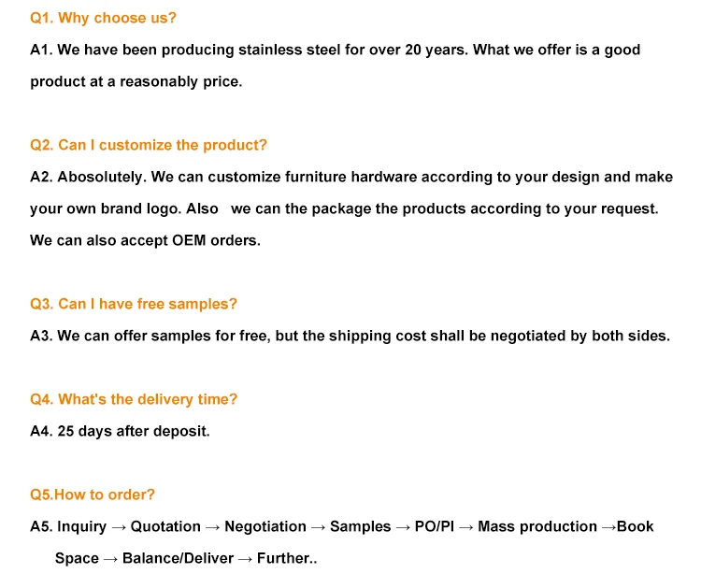Click the line beginning "your own brand logo"
701x588 pixels.
tap(344, 208)
